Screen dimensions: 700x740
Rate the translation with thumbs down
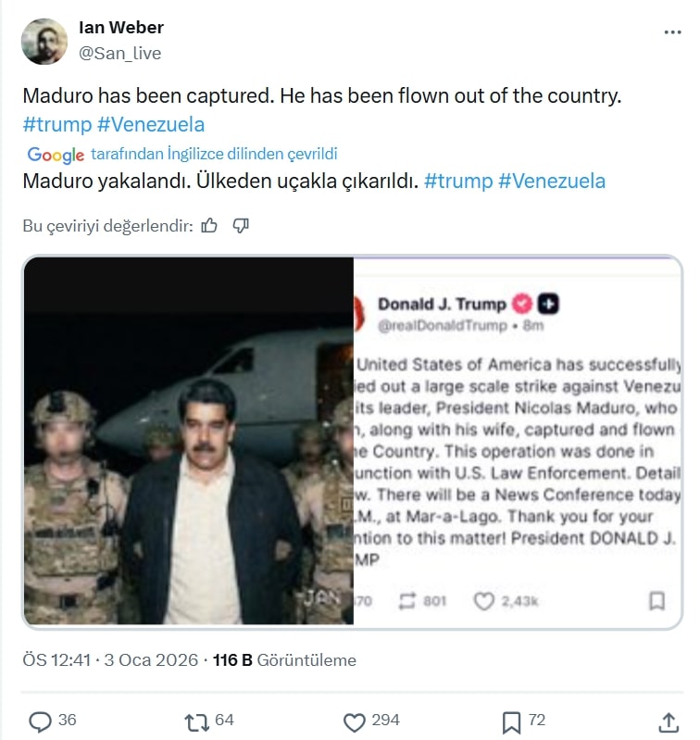[x=241, y=225]
